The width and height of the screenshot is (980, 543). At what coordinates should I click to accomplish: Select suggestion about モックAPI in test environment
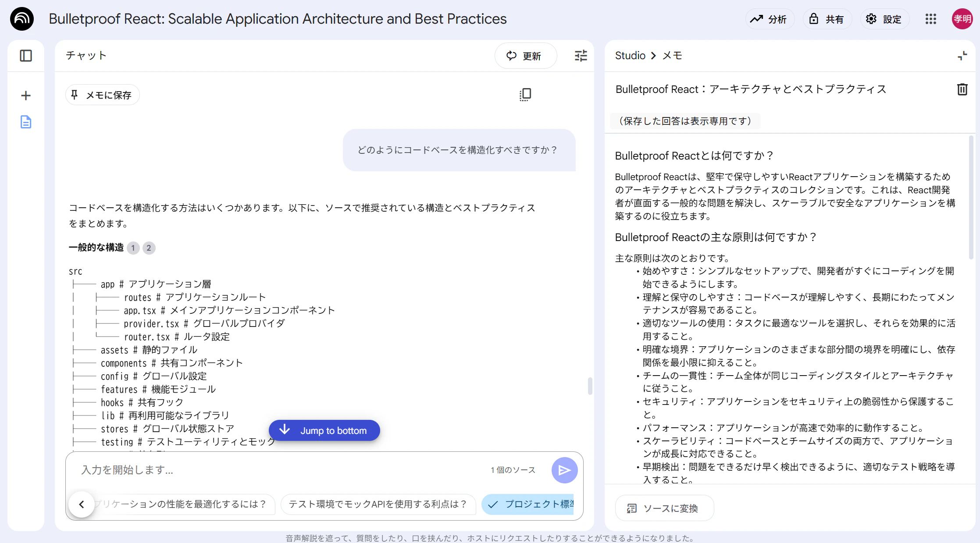[378, 504]
